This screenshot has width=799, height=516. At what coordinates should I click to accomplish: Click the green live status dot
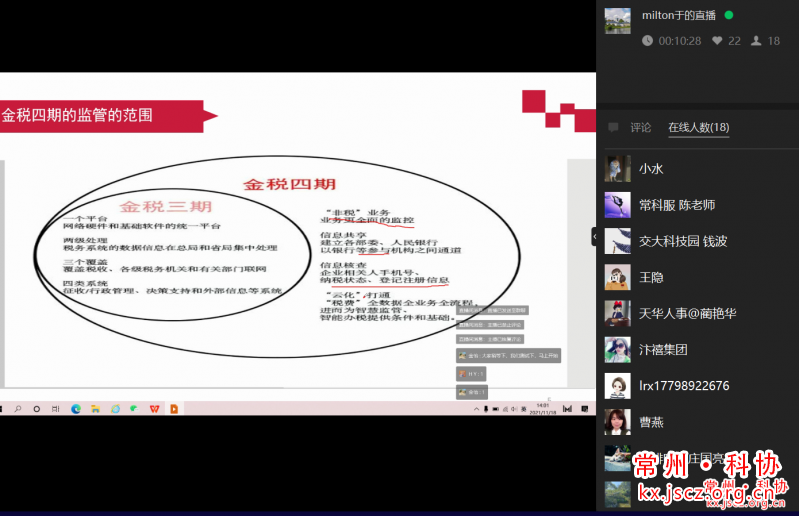click(x=729, y=15)
